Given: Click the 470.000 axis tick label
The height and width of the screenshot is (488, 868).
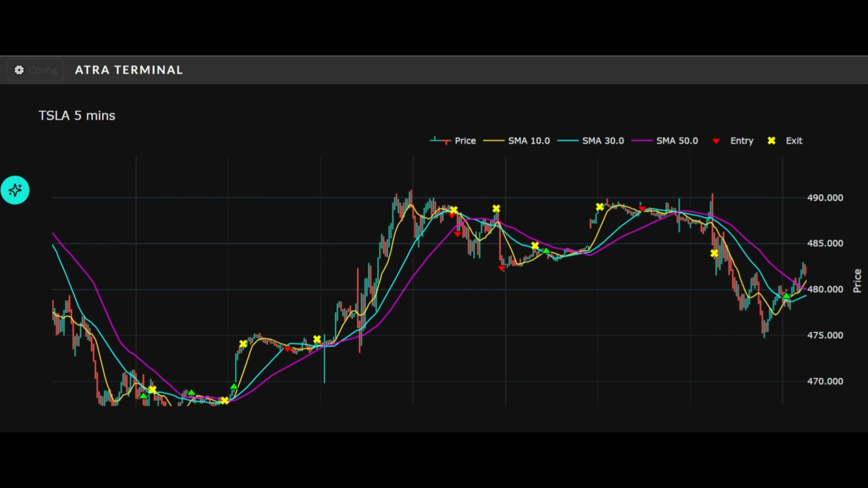Looking at the screenshot, I should [825, 381].
